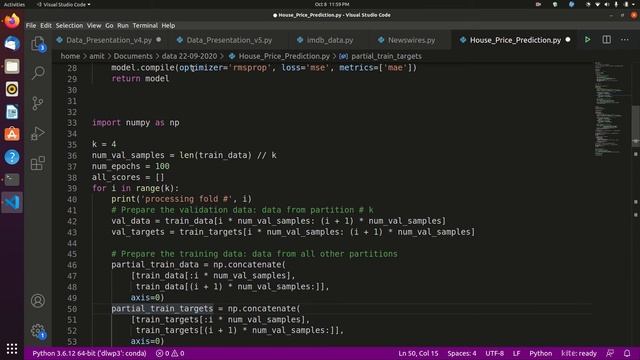Open notifications bell in status bar
This screenshot has width=640, height=360.
pyautogui.click(x=627, y=353)
